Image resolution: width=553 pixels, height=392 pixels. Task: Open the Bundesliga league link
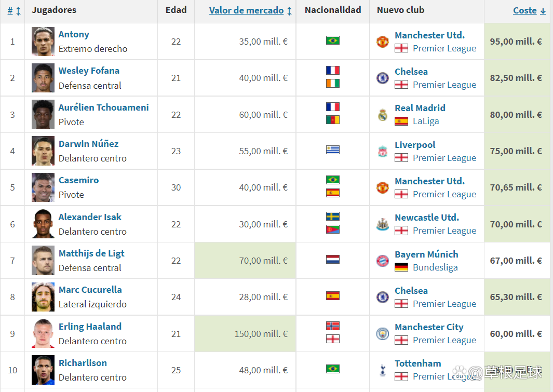coord(435,267)
